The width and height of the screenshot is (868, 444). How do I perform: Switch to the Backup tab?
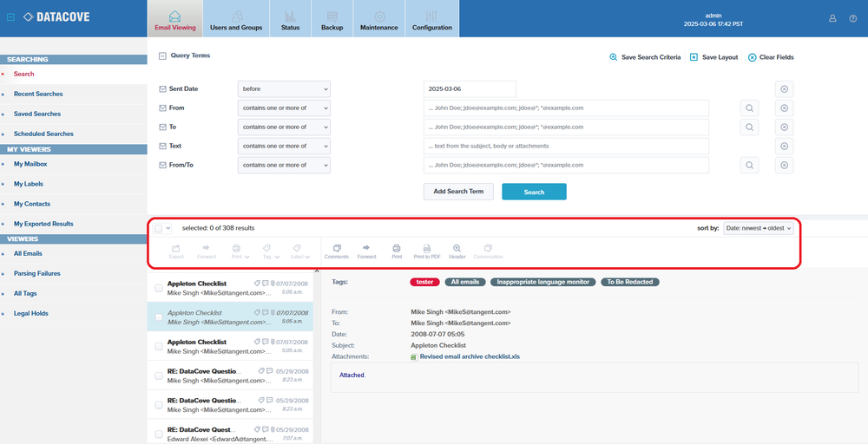tap(332, 19)
